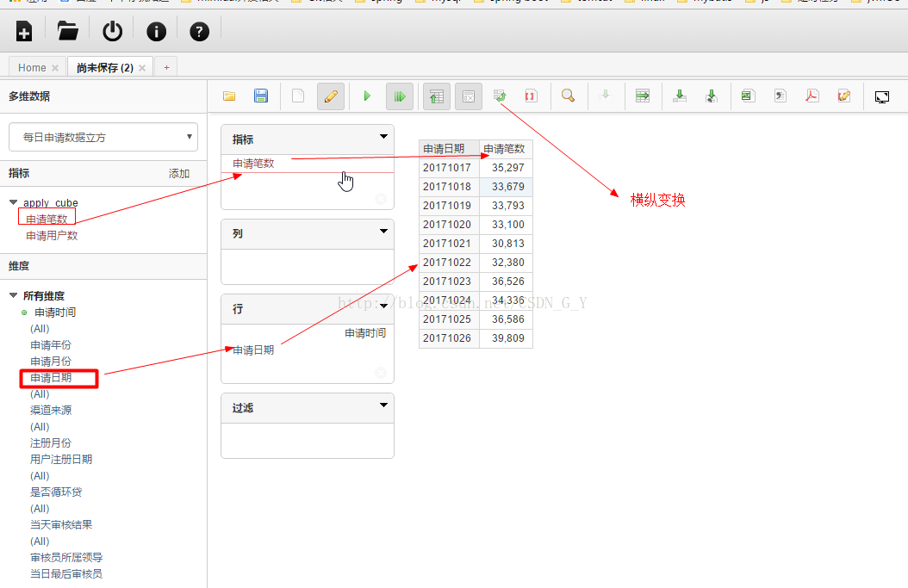Toggle fullscreen monitor icon

click(882, 96)
